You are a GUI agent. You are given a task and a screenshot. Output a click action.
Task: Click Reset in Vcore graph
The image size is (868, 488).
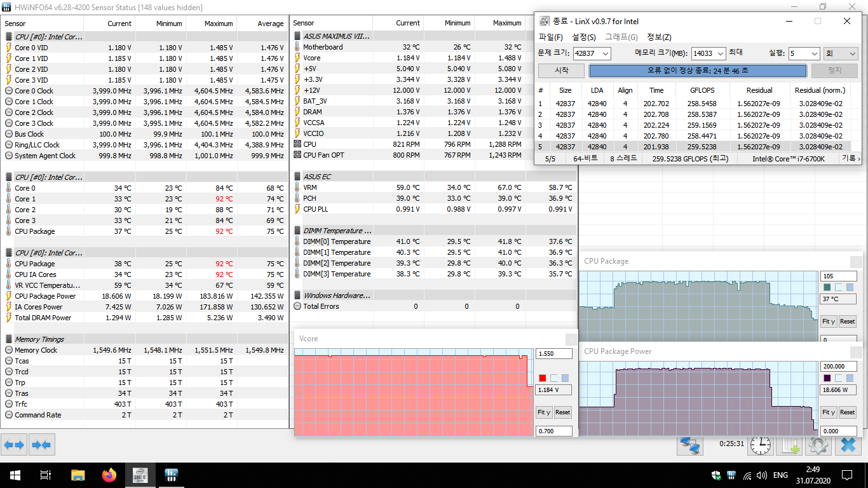pyautogui.click(x=563, y=412)
